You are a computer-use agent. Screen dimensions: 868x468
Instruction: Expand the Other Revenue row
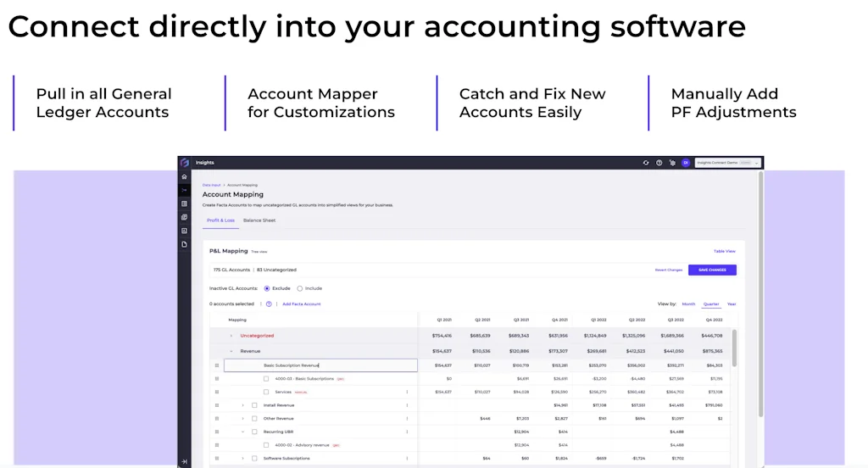(243, 419)
